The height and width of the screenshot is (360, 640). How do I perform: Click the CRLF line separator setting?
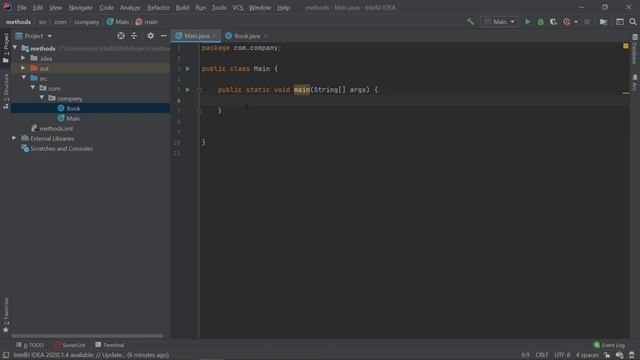coord(542,355)
